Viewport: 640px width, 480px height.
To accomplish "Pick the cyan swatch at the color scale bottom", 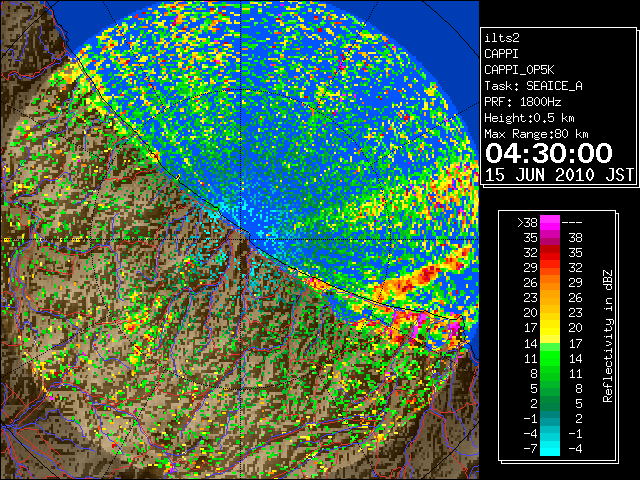I will pyautogui.click(x=550, y=448).
